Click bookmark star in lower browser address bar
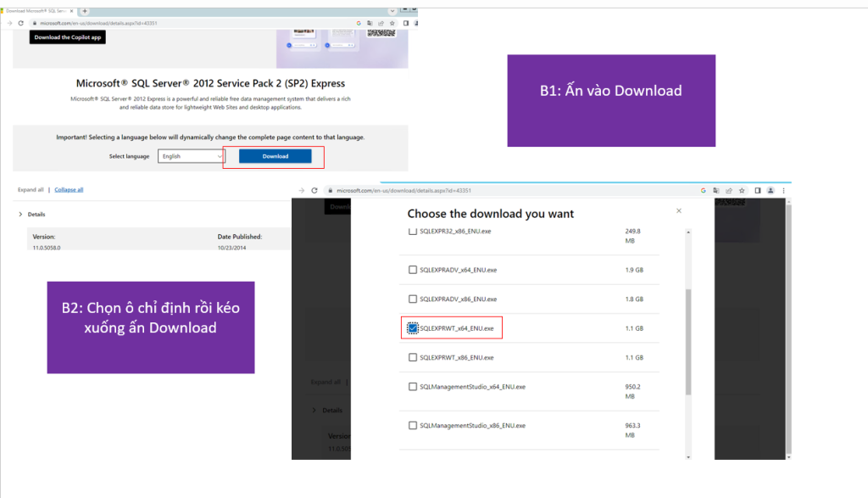 (x=742, y=191)
